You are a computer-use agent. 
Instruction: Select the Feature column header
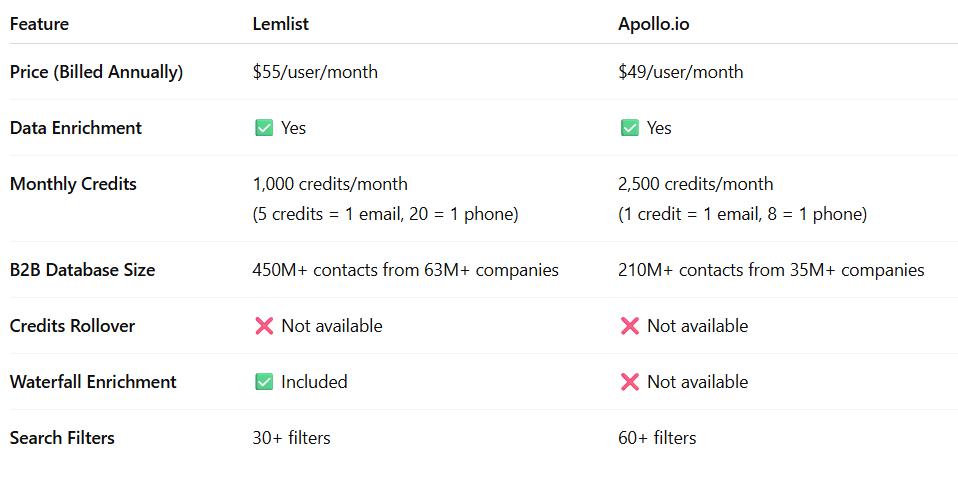pos(39,24)
